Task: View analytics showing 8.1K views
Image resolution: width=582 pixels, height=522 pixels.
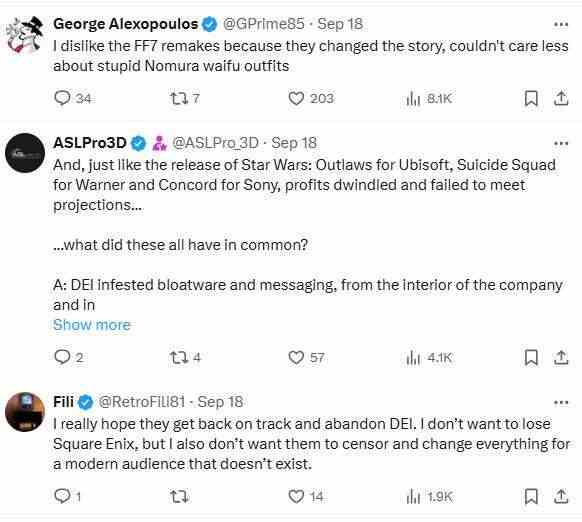Action: [x=429, y=98]
